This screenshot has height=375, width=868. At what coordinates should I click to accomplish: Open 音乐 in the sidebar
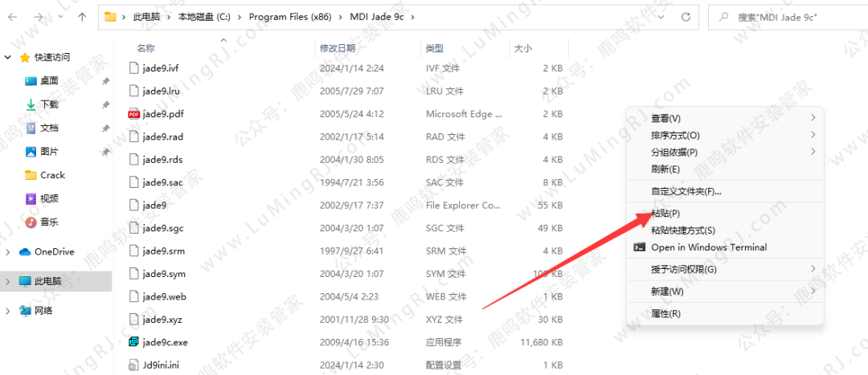(49, 222)
